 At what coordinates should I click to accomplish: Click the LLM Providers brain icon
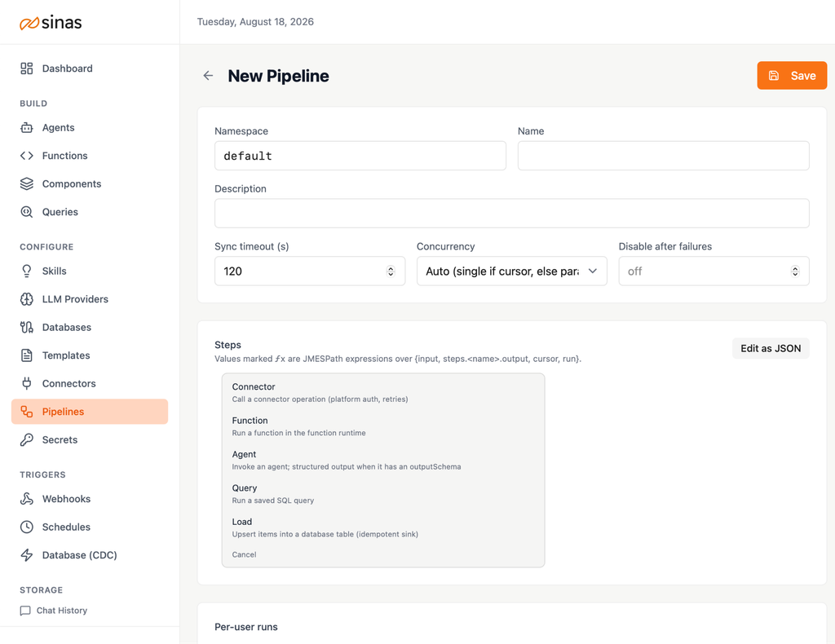27,299
